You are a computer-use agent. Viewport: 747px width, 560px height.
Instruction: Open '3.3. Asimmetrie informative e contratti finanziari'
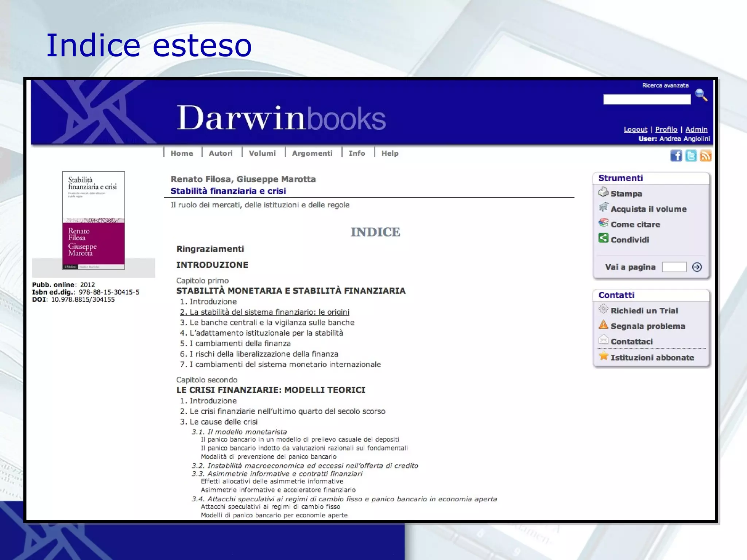pyautogui.click(x=277, y=474)
